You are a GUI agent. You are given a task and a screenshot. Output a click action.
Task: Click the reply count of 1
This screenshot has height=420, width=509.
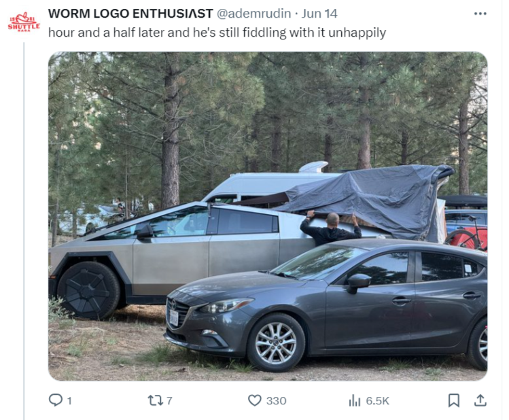point(69,401)
